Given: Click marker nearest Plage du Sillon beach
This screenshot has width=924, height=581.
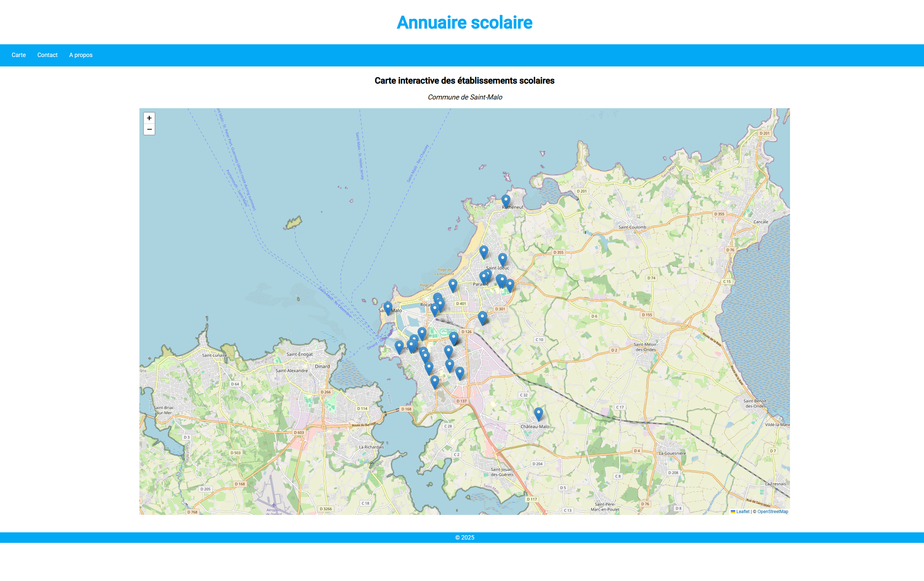Looking at the screenshot, I should pos(453,284).
